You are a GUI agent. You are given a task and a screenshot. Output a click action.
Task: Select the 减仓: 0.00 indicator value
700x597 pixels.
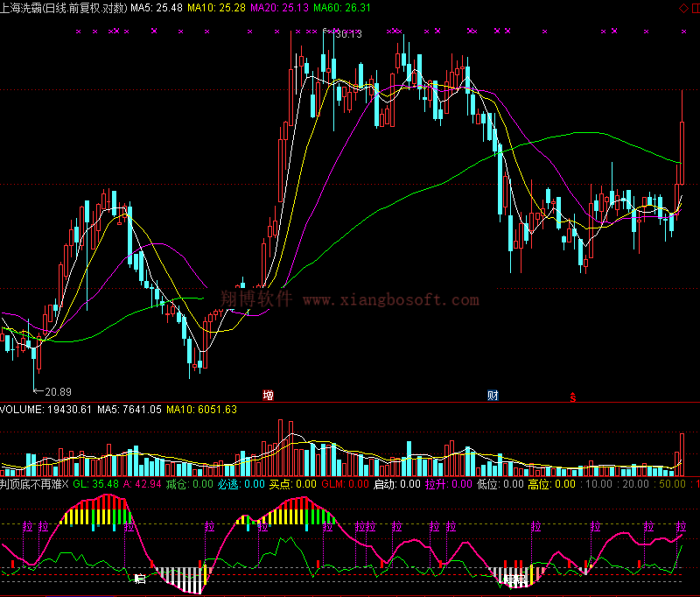[190, 484]
